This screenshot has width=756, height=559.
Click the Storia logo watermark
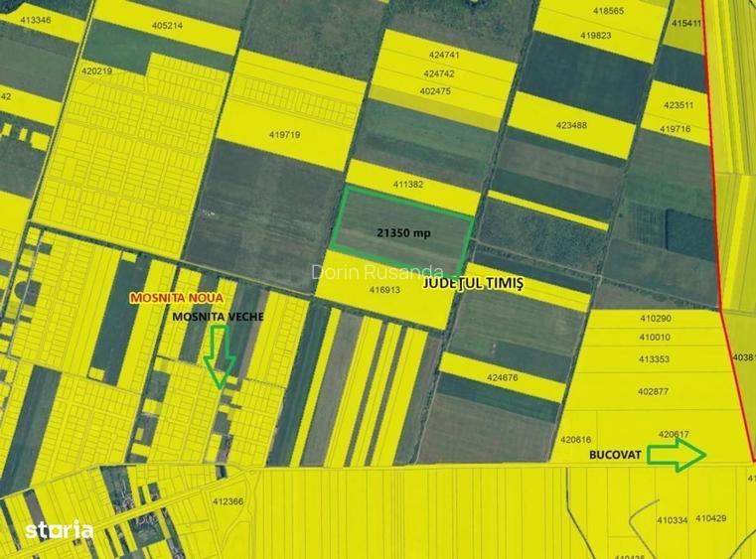pyautogui.click(x=60, y=530)
